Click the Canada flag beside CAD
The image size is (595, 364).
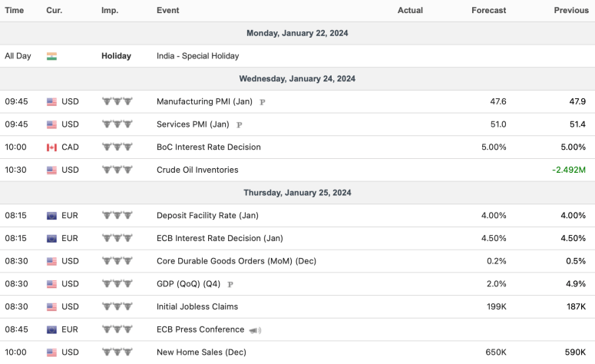click(x=51, y=147)
